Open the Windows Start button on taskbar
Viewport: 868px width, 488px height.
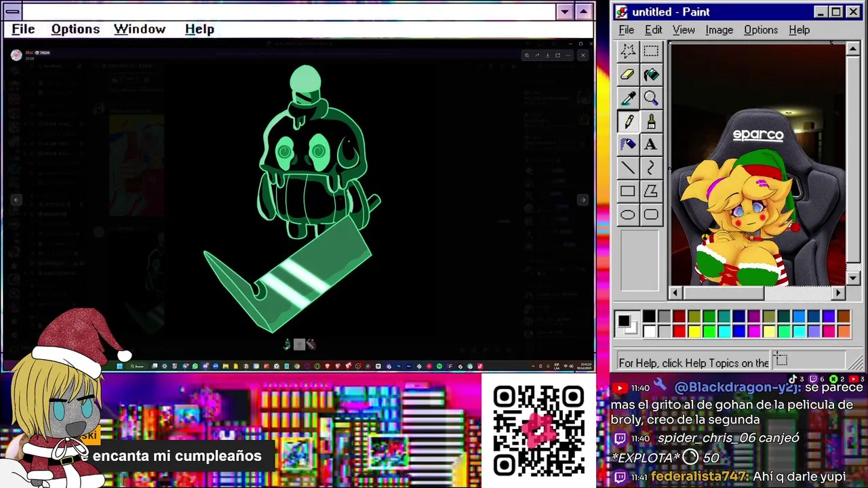[120, 366]
